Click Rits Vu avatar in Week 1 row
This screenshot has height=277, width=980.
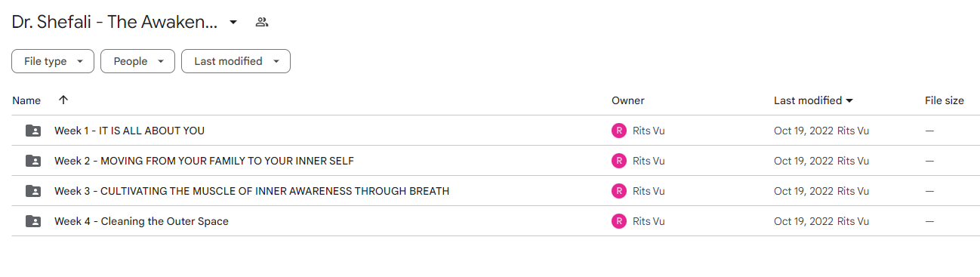click(619, 131)
